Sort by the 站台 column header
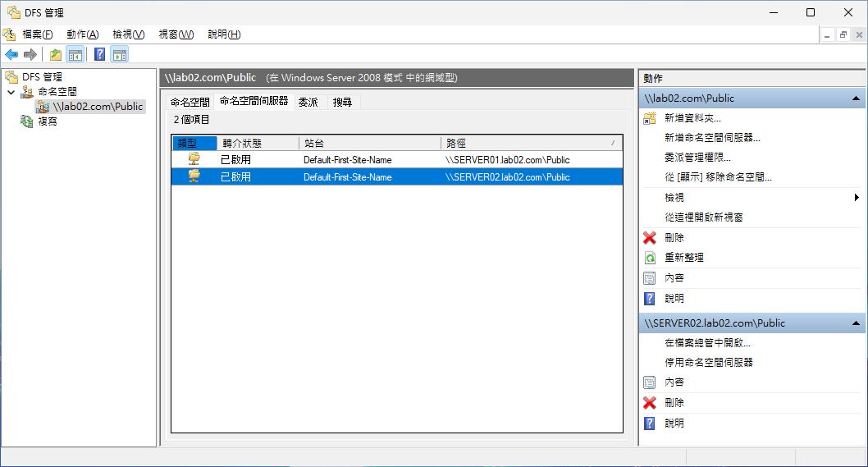The width and height of the screenshot is (868, 467). pos(369,143)
